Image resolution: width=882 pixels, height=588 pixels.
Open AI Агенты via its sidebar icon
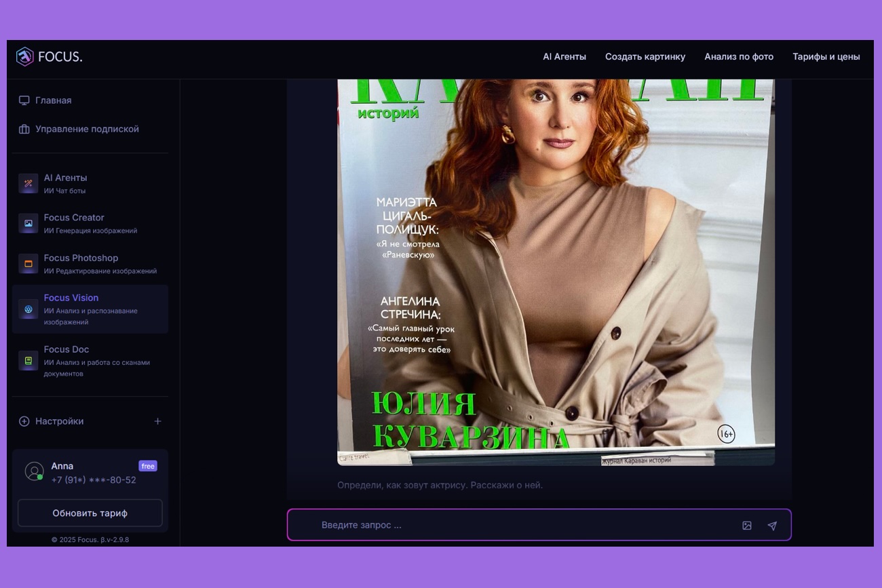point(28,183)
